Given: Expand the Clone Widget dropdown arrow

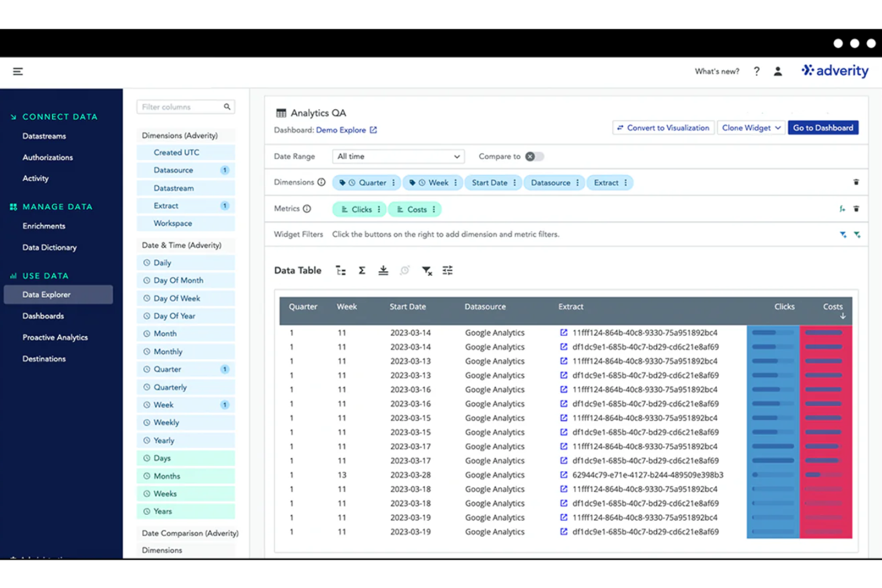Looking at the screenshot, I should (777, 127).
